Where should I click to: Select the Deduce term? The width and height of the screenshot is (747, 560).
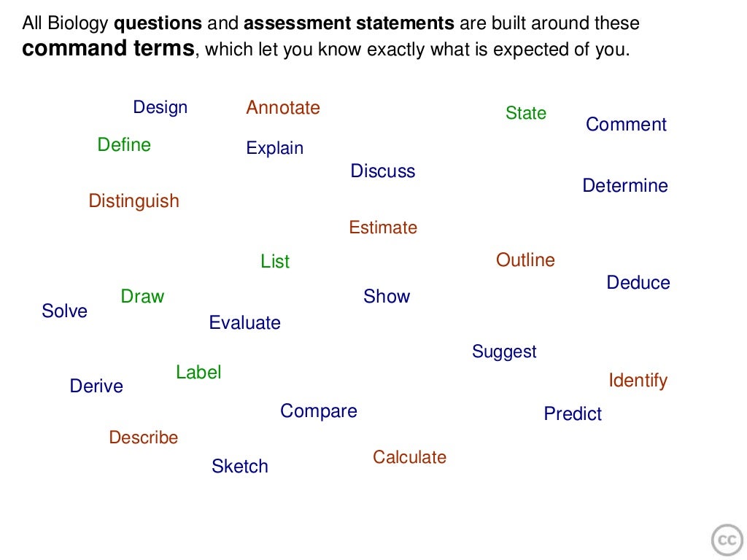[x=638, y=283]
